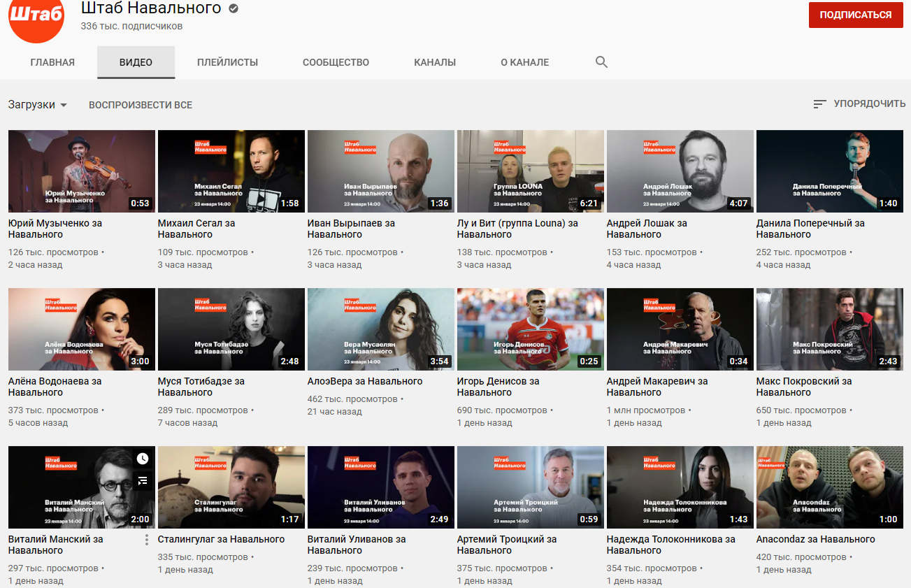Viewport: 911px width, 588px height.
Task: Play the Андрей Лошак video thumbnail
Action: pyautogui.click(x=680, y=171)
